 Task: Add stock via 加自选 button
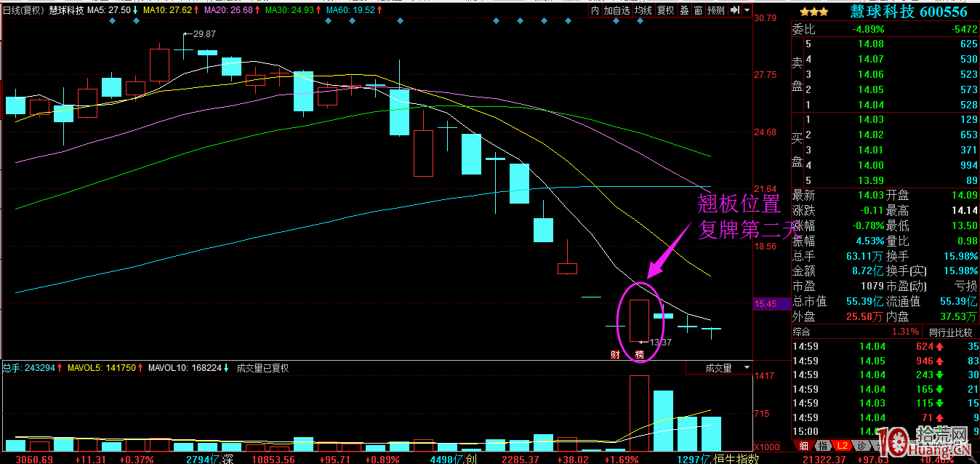click(616, 10)
